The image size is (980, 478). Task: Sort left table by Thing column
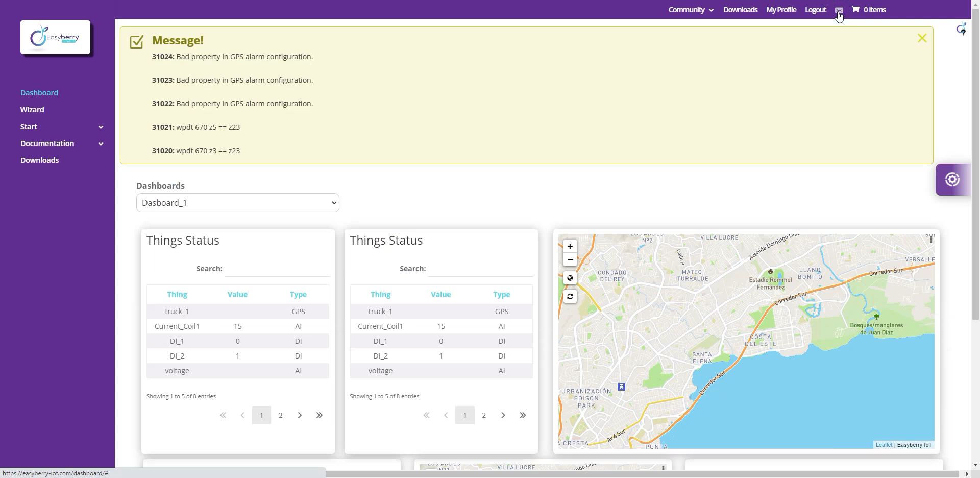pyautogui.click(x=177, y=295)
